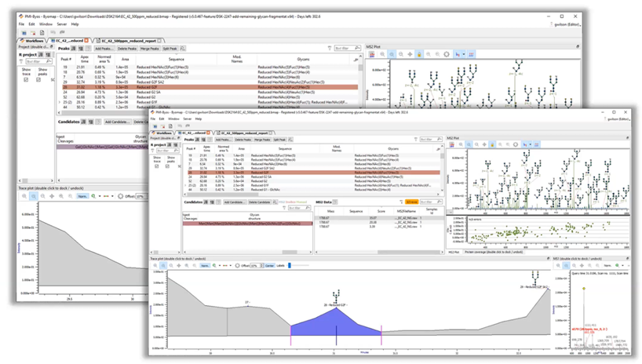This screenshot has height=364, width=642.
Task: Click Split Peak button in back window
Action: pos(169,49)
